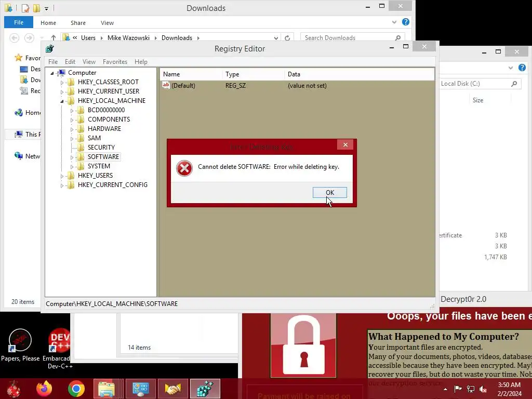Close the deleting key error dialog
The height and width of the screenshot is (399, 532).
345,145
